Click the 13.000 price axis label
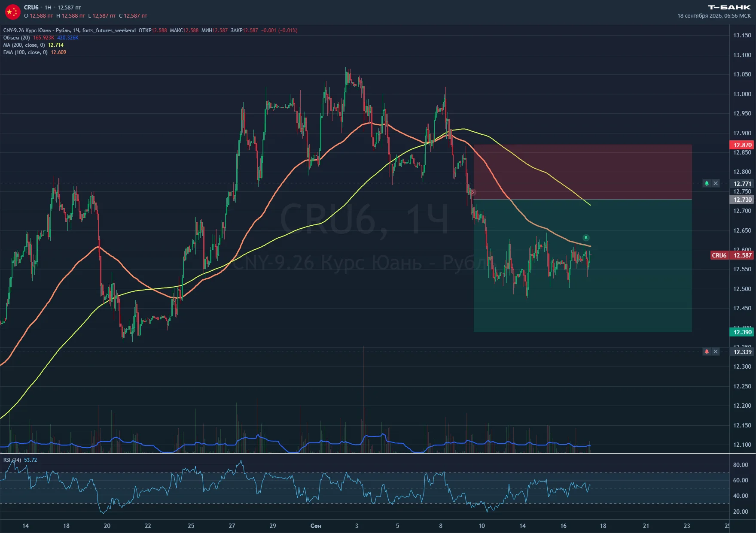Image resolution: width=756 pixels, height=533 pixels. [742, 94]
